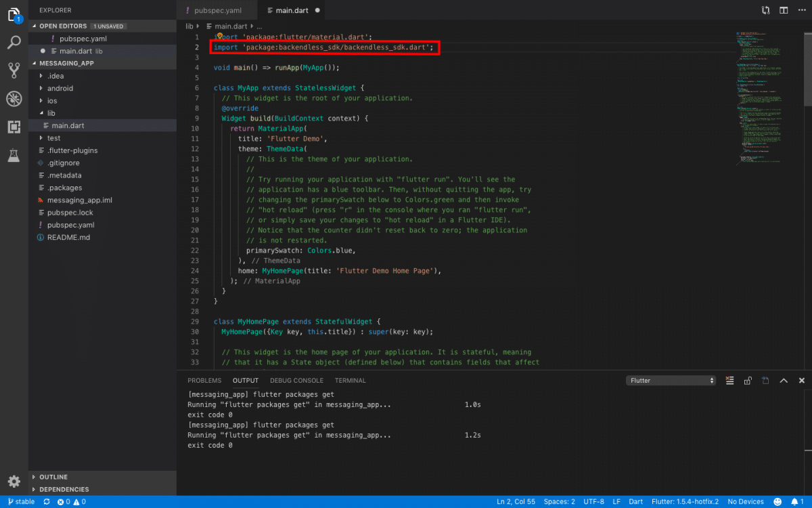Screen dimensions: 812x508
Task: Open the Test flask icon view
Action: pyautogui.click(x=14, y=155)
